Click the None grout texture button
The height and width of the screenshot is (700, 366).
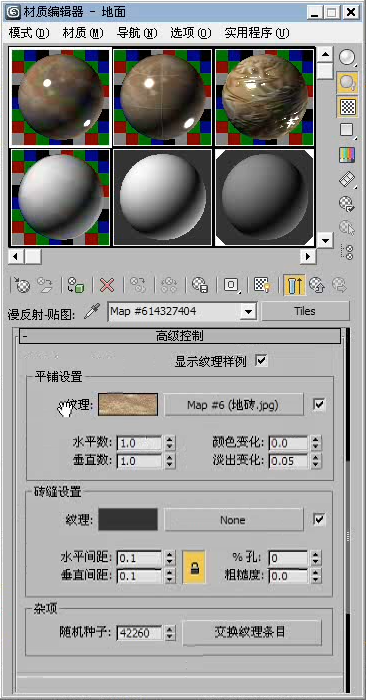click(x=234, y=520)
